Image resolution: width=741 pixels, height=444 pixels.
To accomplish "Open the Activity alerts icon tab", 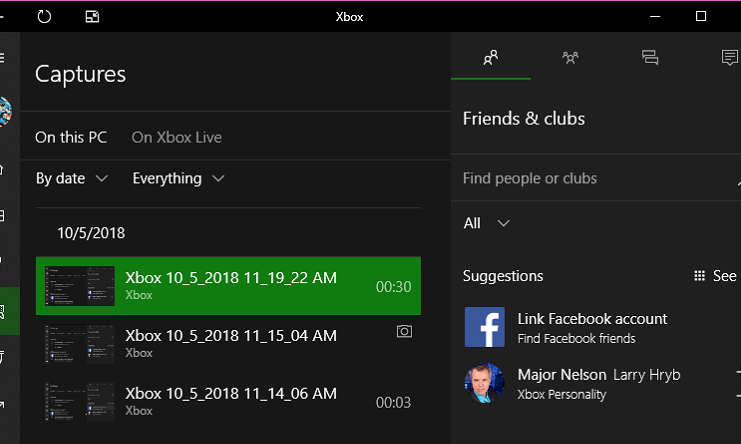I will pyautogui.click(x=730, y=58).
